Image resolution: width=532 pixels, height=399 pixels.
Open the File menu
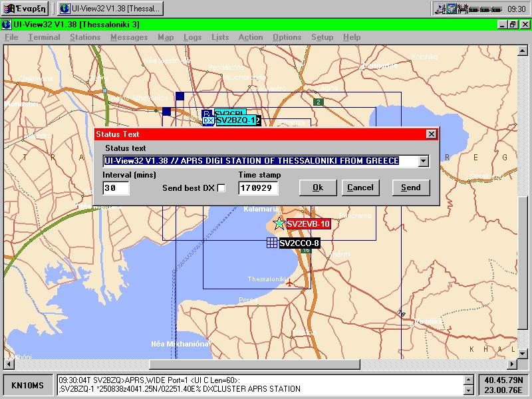(x=11, y=37)
